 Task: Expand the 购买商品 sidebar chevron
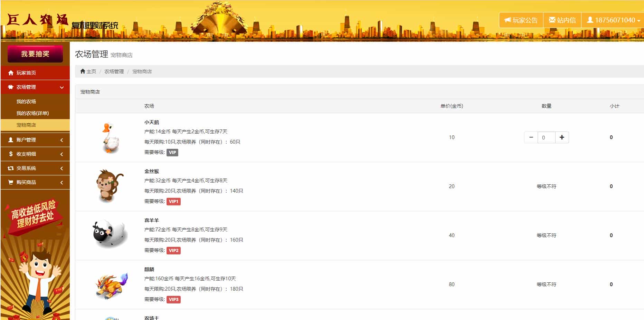click(x=62, y=182)
